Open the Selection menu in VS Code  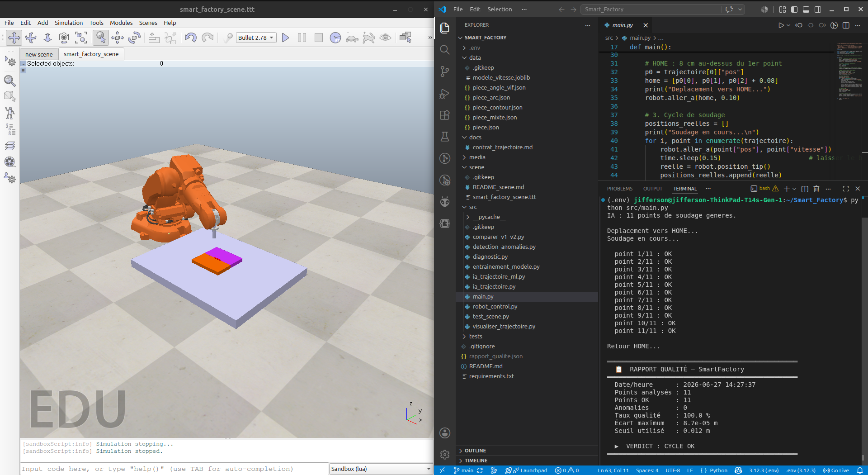tap(500, 9)
